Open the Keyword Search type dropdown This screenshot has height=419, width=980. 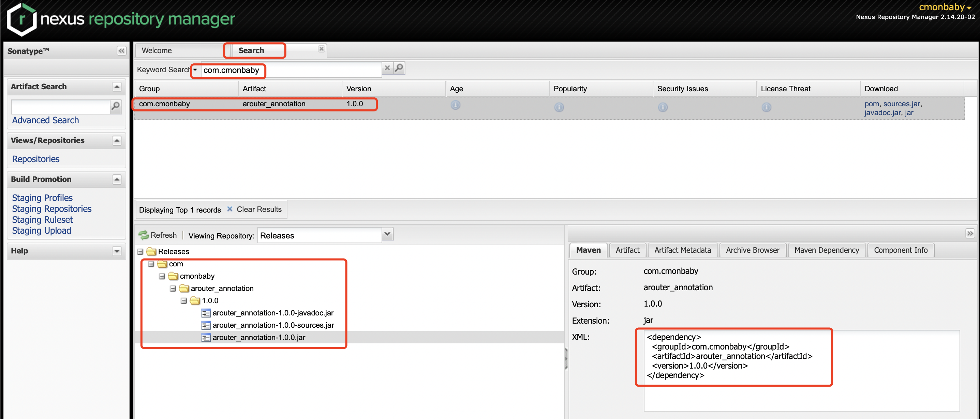point(195,69)
